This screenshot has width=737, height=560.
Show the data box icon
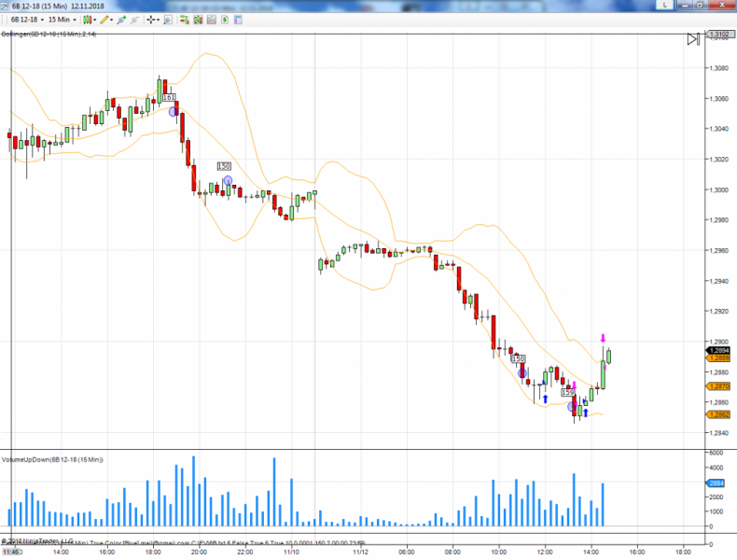tap(168, 20)
